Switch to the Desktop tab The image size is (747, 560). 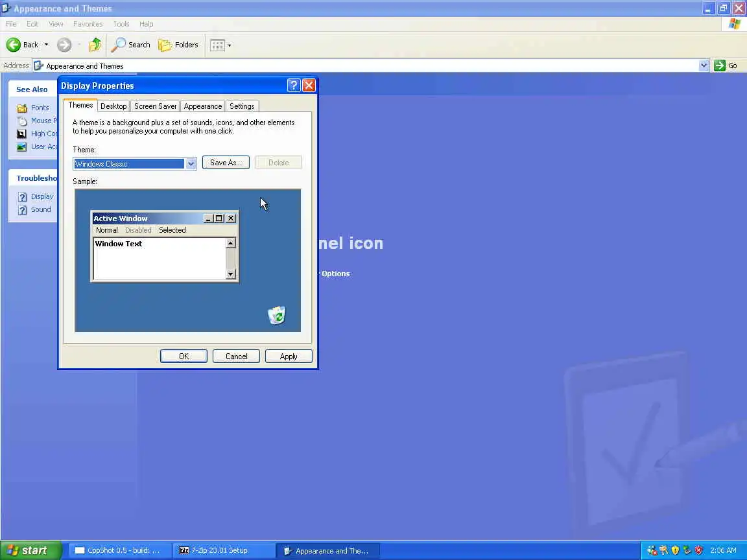(113, 106)
